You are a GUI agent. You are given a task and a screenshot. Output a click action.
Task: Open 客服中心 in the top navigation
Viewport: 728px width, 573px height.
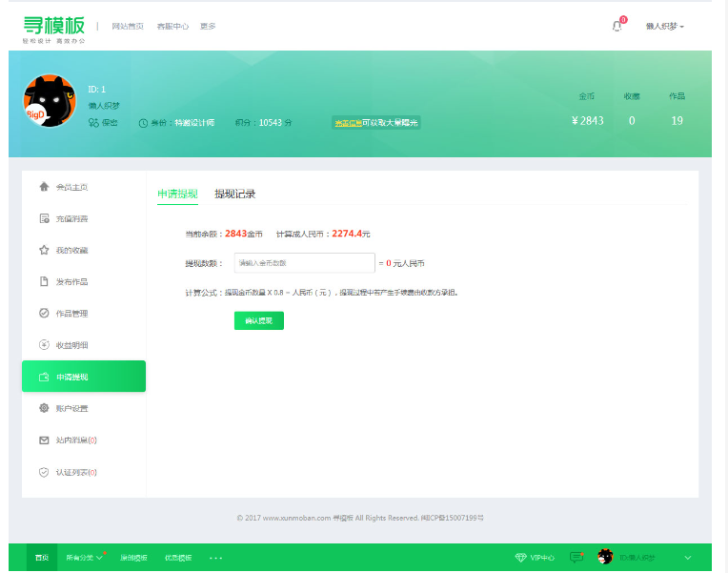[x=172, y=27]
